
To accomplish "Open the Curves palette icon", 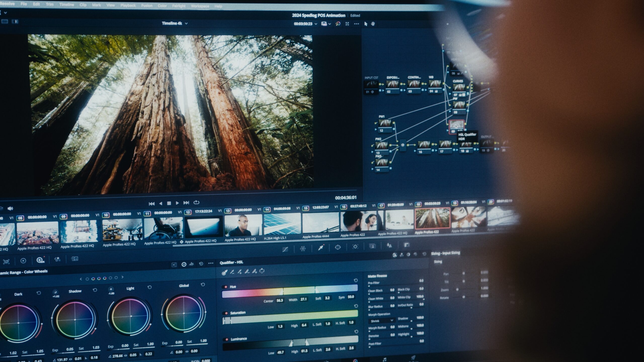I will pos(285,249).
